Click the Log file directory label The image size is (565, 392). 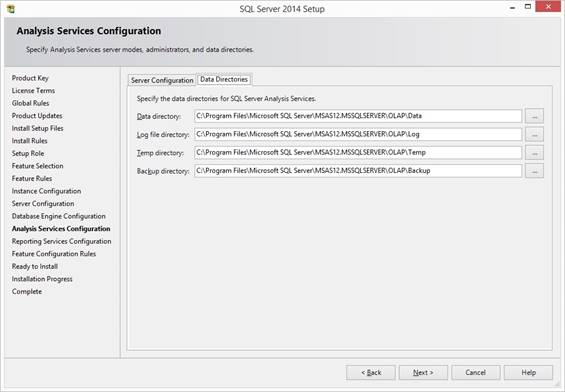(x=163, y=135)
